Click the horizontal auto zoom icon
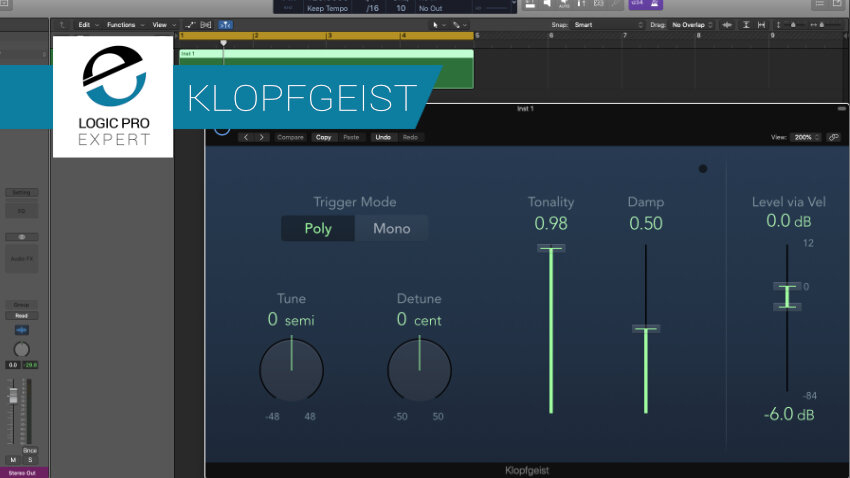Image resolution: width=850 pixels, height=478 pixels. 762,25
